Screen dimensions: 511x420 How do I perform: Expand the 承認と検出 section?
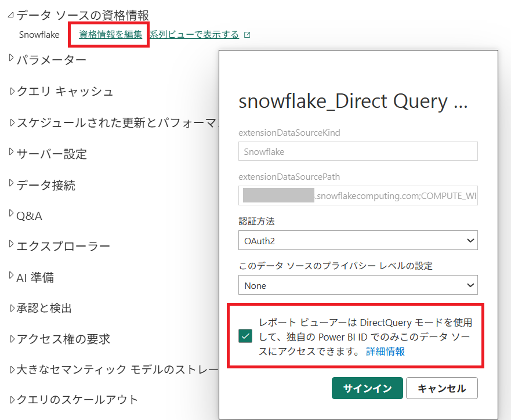(12, 308)
